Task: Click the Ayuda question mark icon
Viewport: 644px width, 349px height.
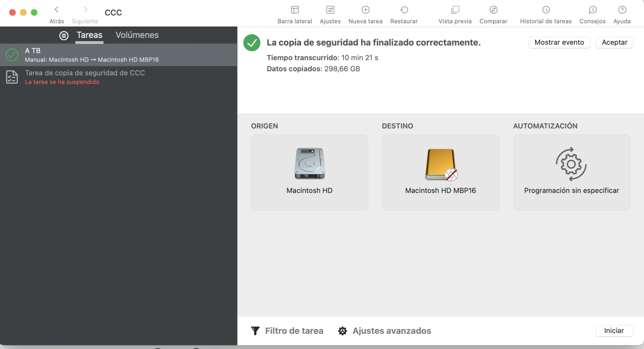Action: coord(622,10)
